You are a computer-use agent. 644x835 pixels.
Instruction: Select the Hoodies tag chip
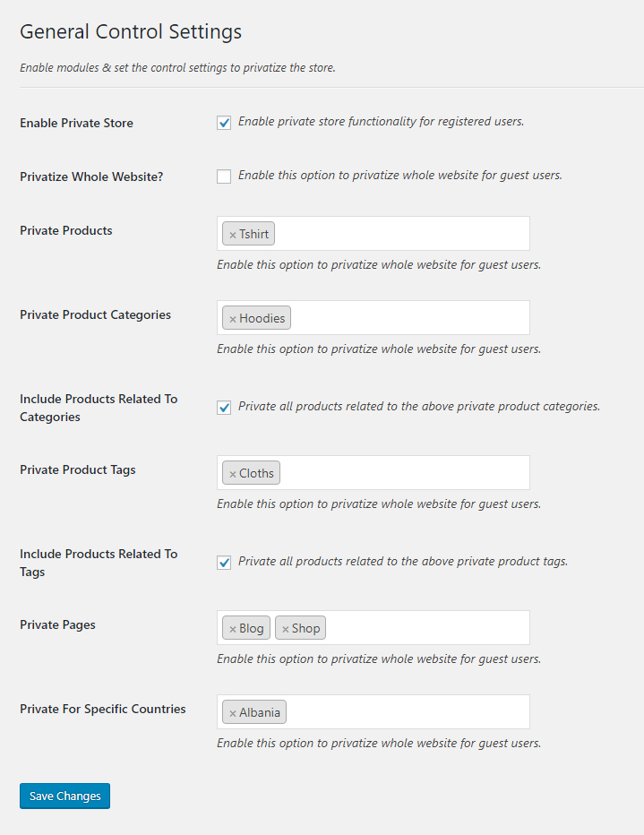tap(258, 317)
